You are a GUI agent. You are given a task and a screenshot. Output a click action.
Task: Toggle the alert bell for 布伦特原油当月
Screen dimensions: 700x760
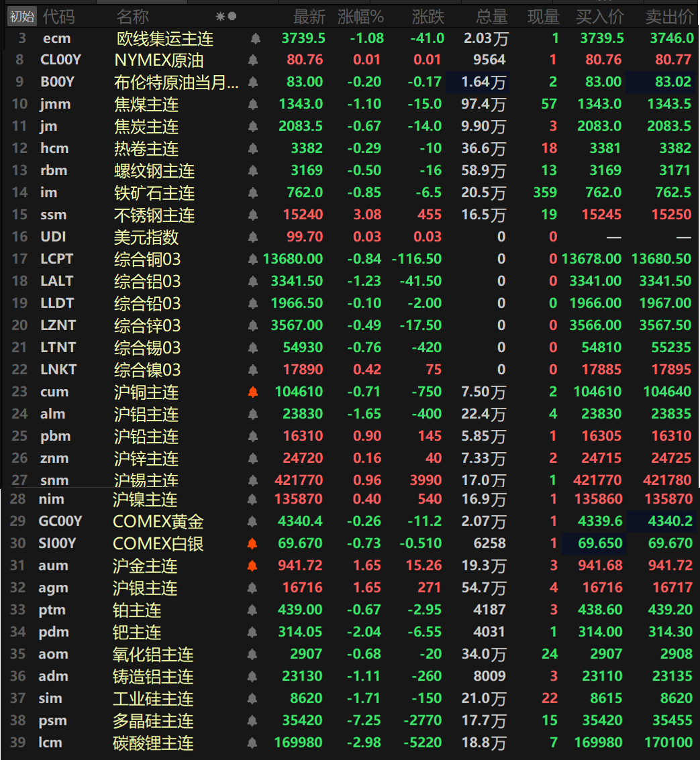(x=253, y=82)
